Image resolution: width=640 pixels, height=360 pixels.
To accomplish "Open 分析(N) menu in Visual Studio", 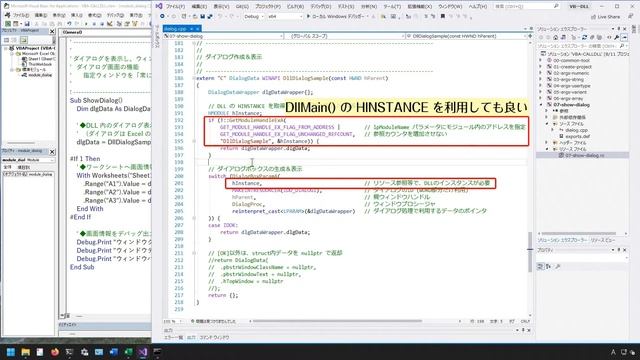I will 369,7.
